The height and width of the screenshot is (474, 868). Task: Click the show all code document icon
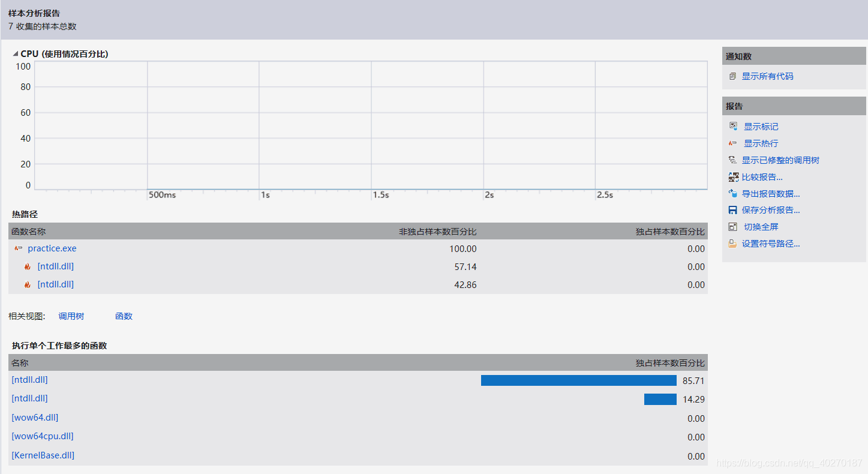732,76
